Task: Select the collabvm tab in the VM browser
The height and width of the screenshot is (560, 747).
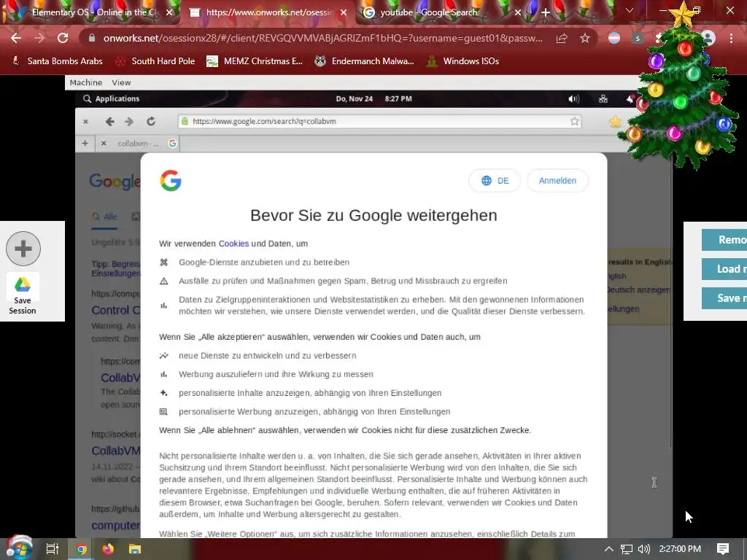Action: pos(138,143)
